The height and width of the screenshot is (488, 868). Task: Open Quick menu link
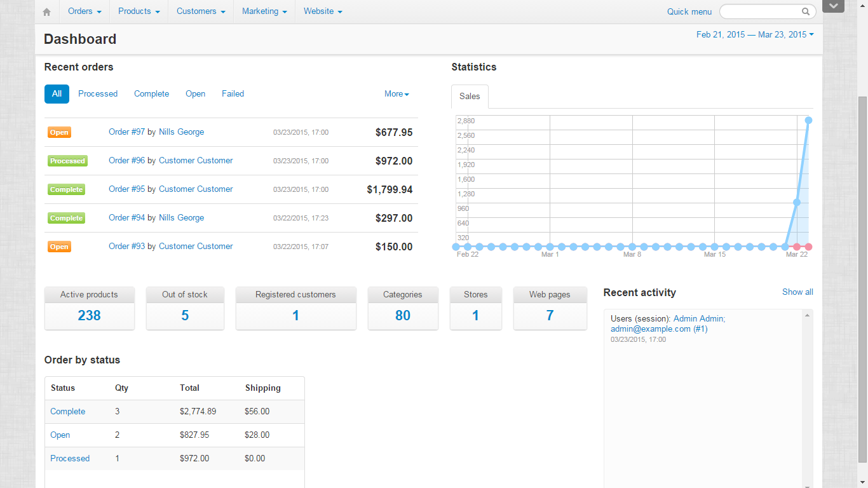coord(689,11)
